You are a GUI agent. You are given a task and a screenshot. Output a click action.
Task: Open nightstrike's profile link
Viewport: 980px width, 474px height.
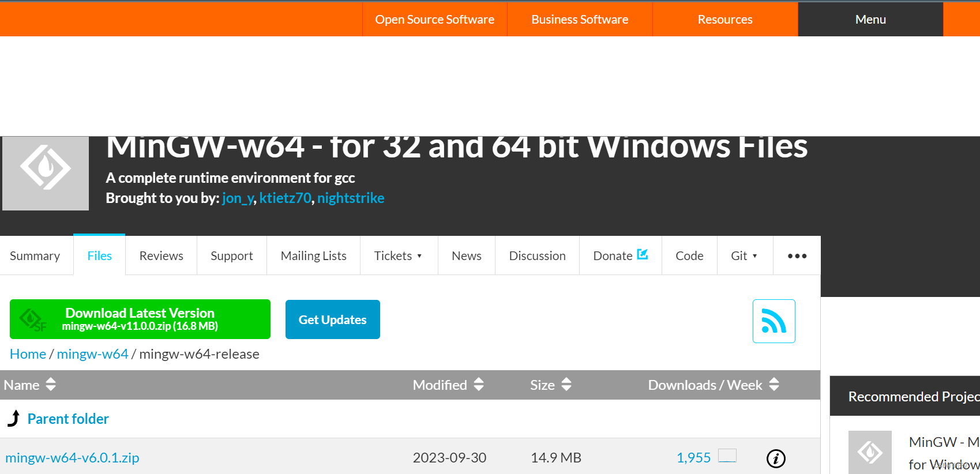click(351, 198)
